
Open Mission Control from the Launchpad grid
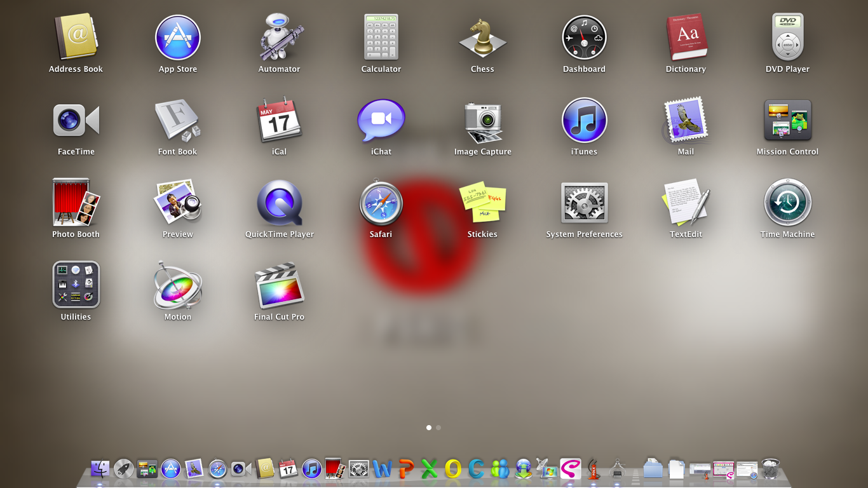pyautogui.click(x=788, y=120)
